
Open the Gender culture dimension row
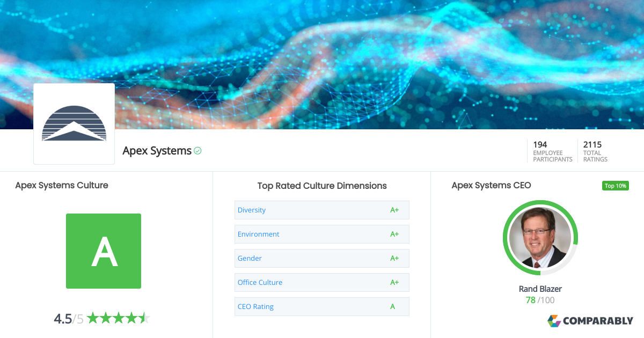(322, 258)
